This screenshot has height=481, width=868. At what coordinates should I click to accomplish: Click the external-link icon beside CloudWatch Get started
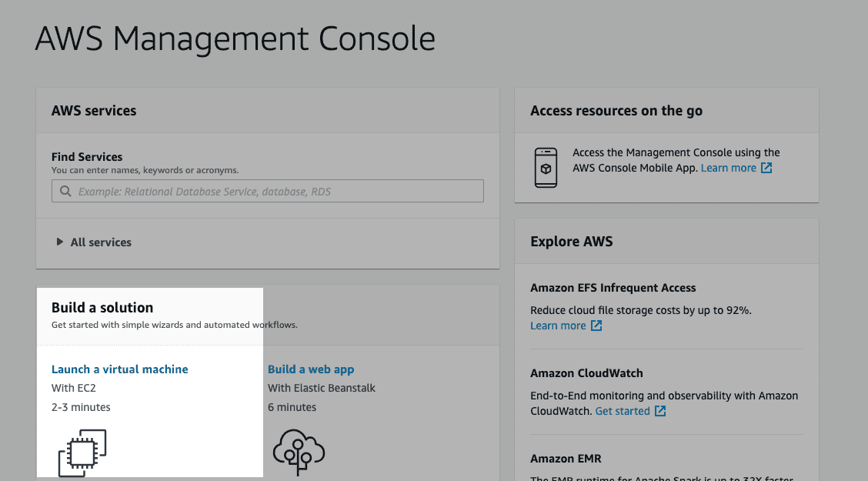click(660, 410)
